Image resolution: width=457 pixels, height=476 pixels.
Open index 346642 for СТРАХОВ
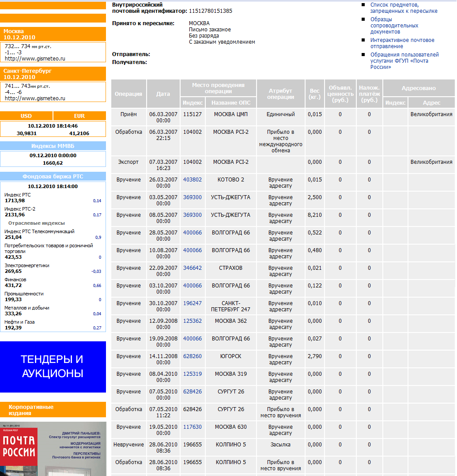click(192, 268)
